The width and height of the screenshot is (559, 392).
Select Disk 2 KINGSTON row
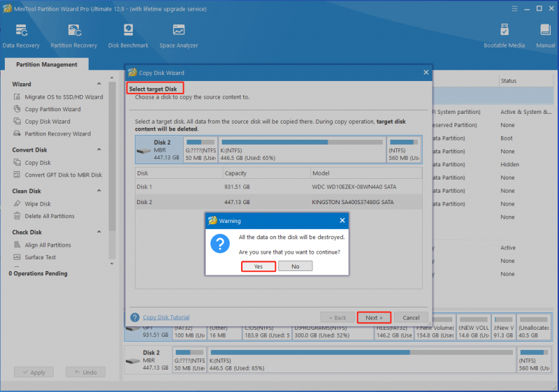point(278,202)
